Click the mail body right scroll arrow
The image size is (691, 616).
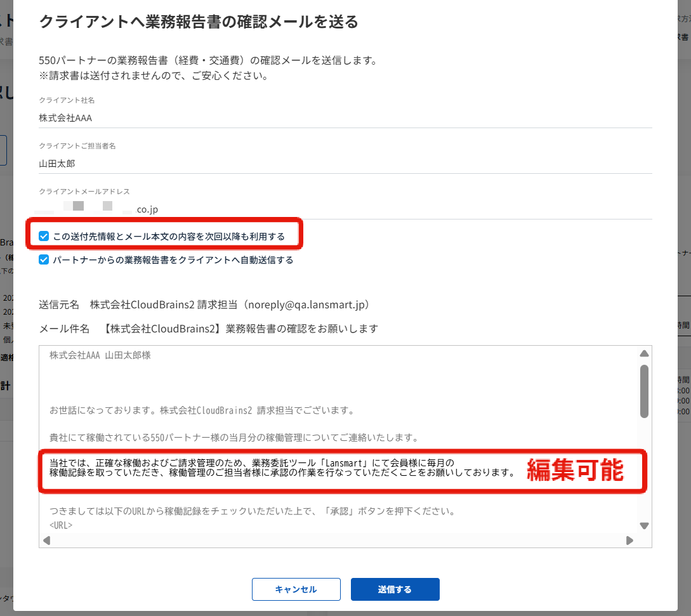click(629, 541)
